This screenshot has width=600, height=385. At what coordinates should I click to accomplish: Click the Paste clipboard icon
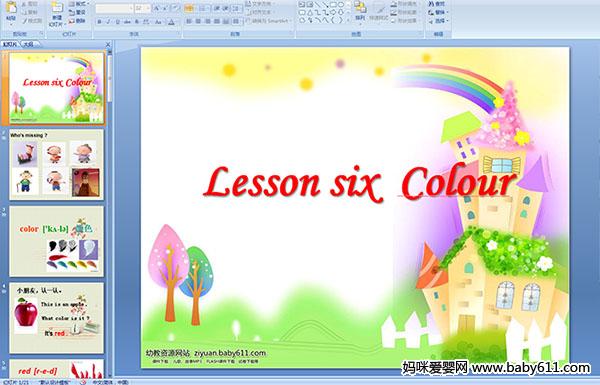click(11, 8)
